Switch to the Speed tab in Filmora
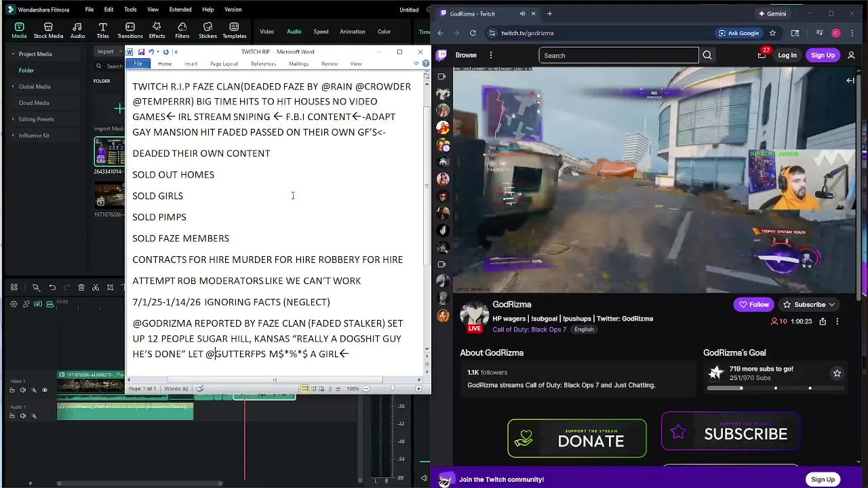 [x=321, y=31]
